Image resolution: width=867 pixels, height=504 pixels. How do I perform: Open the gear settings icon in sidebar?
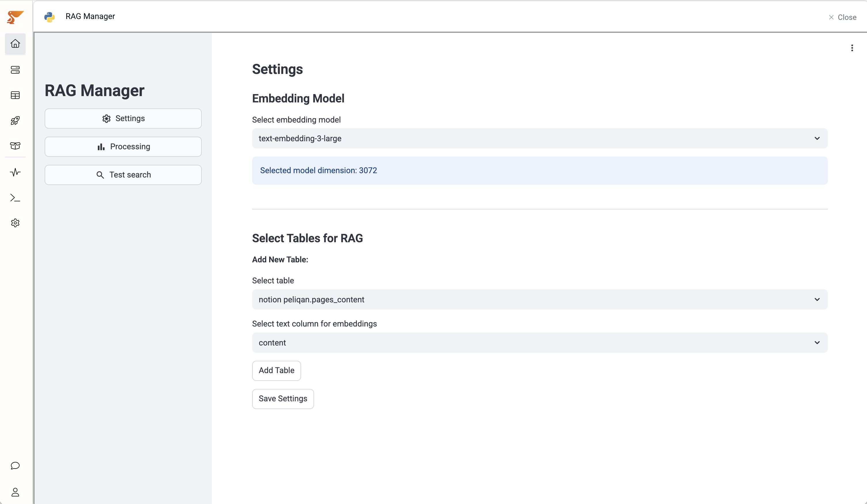[15, 223]
